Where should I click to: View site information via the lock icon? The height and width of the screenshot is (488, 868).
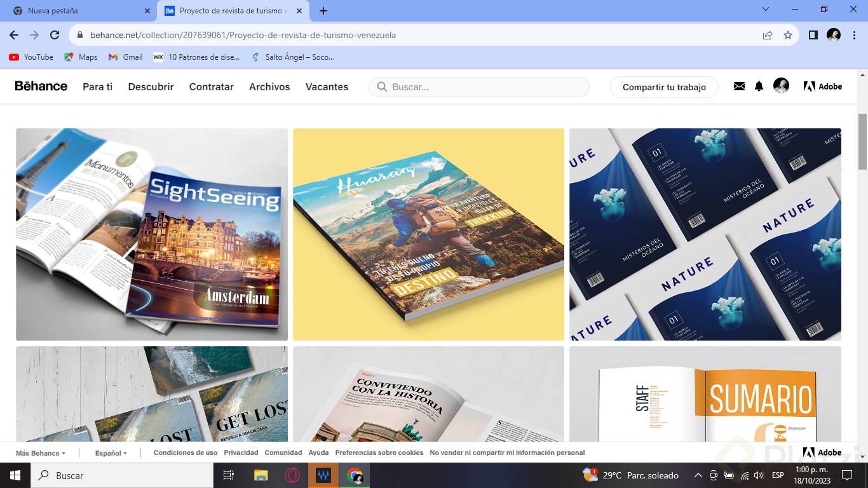[80, 35]
